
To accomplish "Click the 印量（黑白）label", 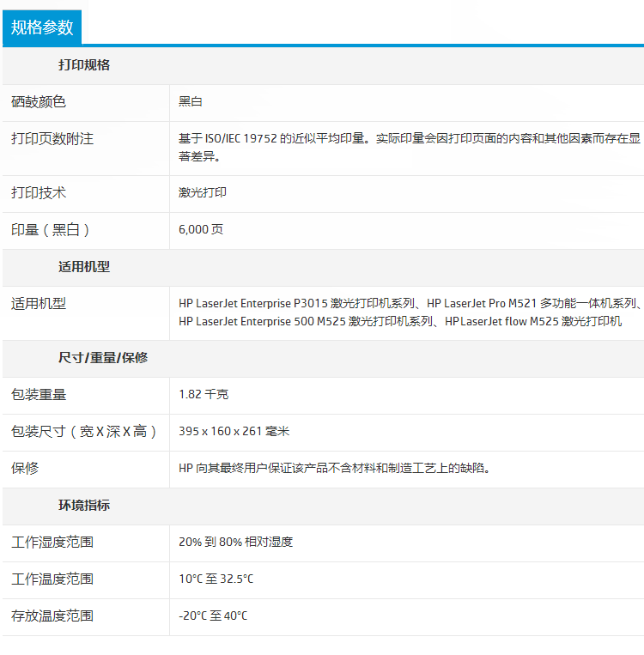I will 50,230.
